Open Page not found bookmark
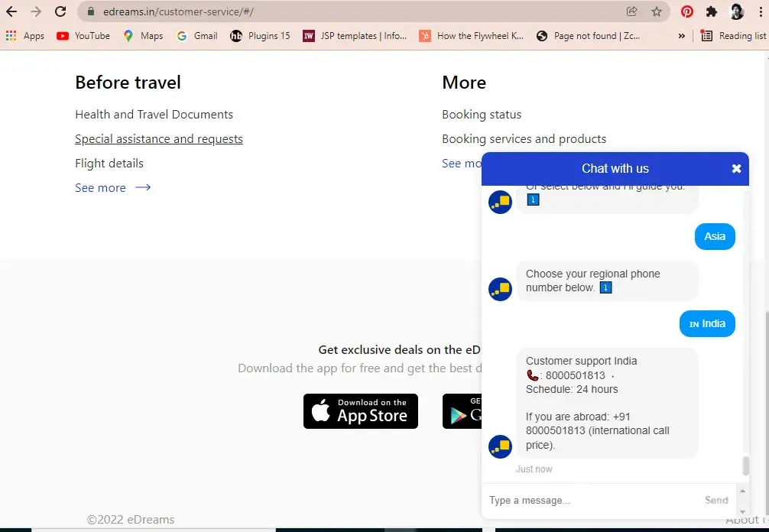Viewport: 769px width, 532px height. (588, 36)
